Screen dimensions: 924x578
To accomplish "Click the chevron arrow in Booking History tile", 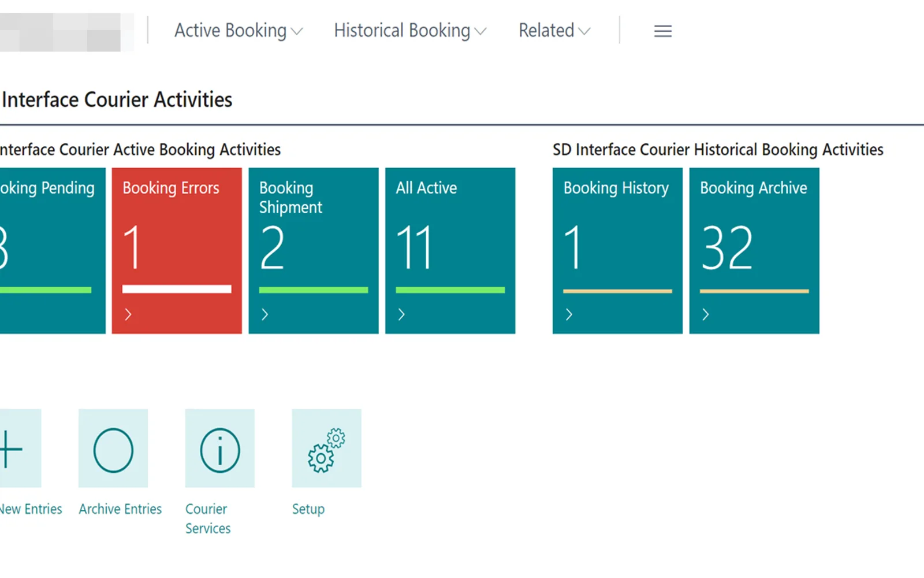I will coord(569,314).
